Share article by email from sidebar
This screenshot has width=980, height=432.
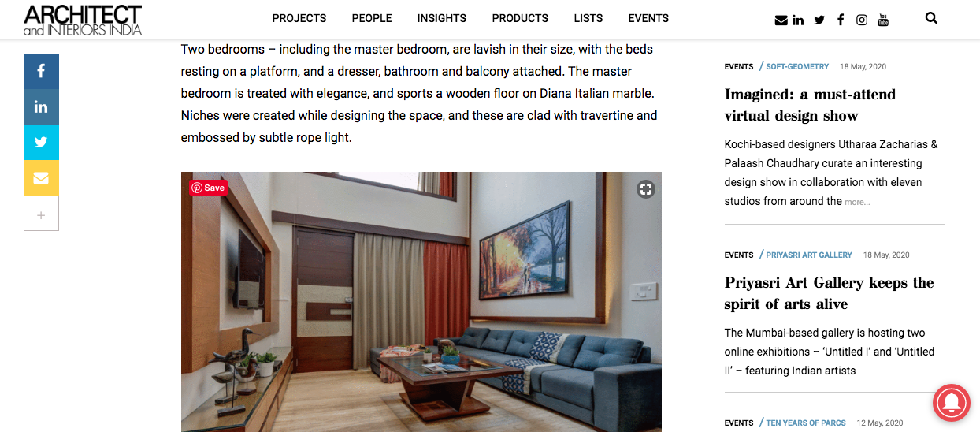click(x=41, y=177)
